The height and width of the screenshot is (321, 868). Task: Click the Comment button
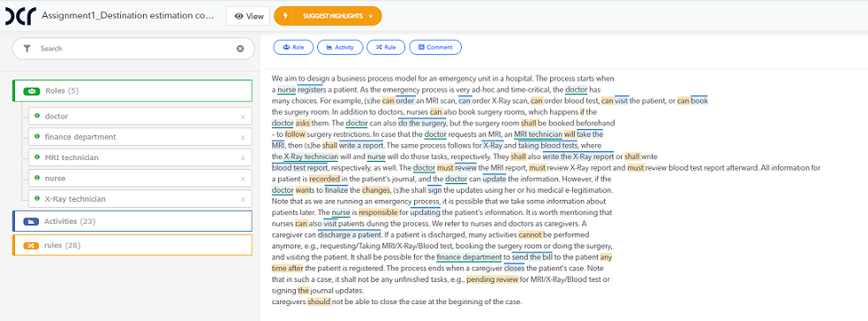click(x=435, y=48)
